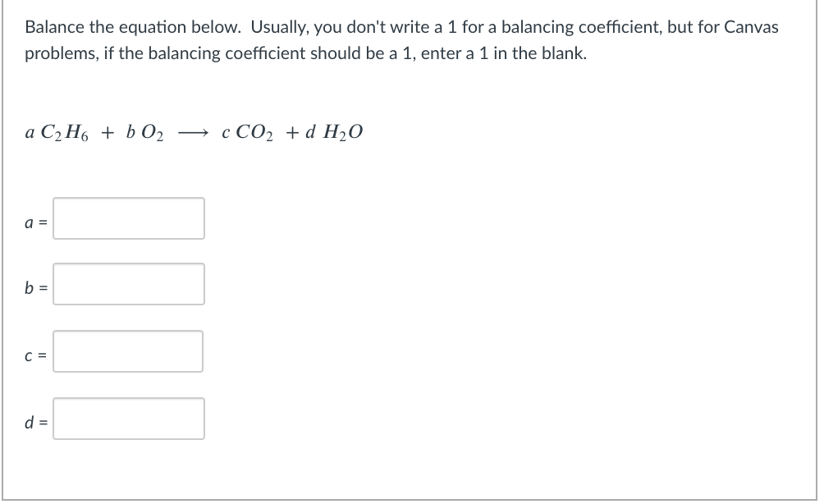The height and width of the screenshot is (504, 824).
Task: Click the input field for coefficient d
Action: tap(128, 420)
